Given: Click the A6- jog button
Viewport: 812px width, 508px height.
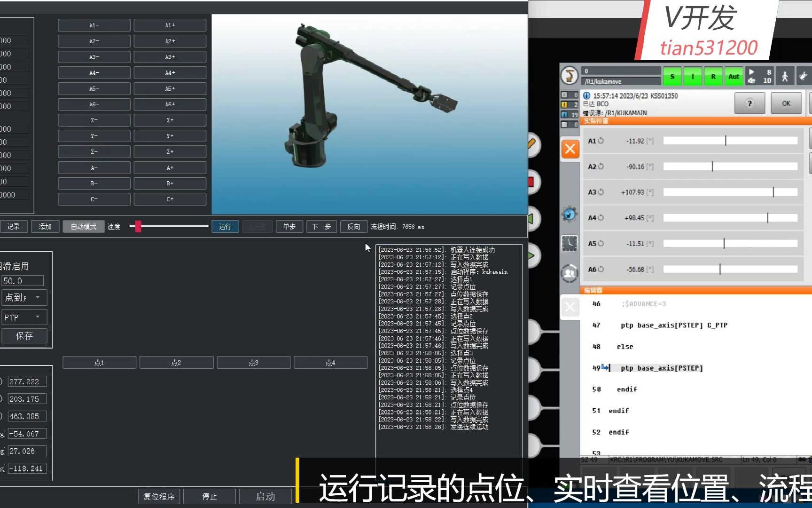Looking at the screenshot, I should (x=94, y=104).
